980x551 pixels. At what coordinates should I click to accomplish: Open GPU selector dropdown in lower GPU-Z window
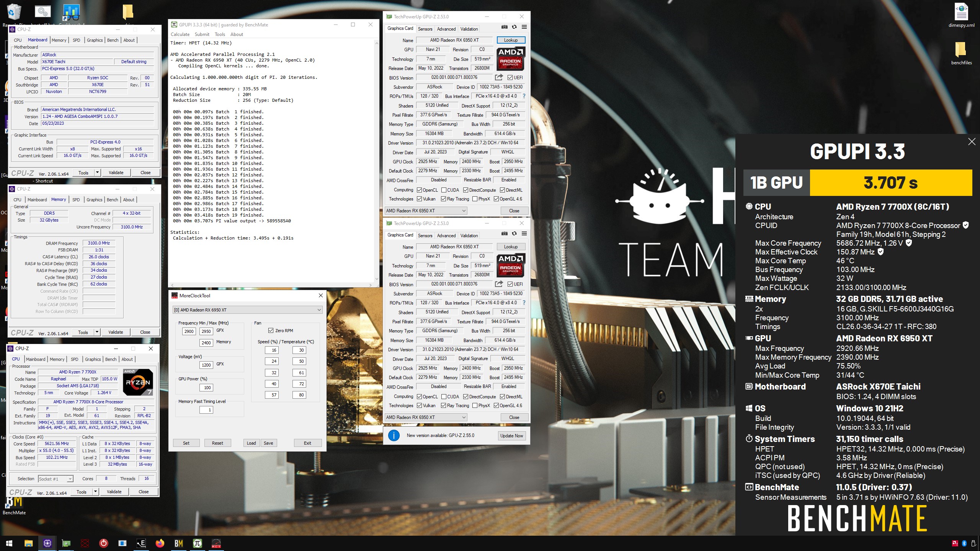tap(426, 417)
